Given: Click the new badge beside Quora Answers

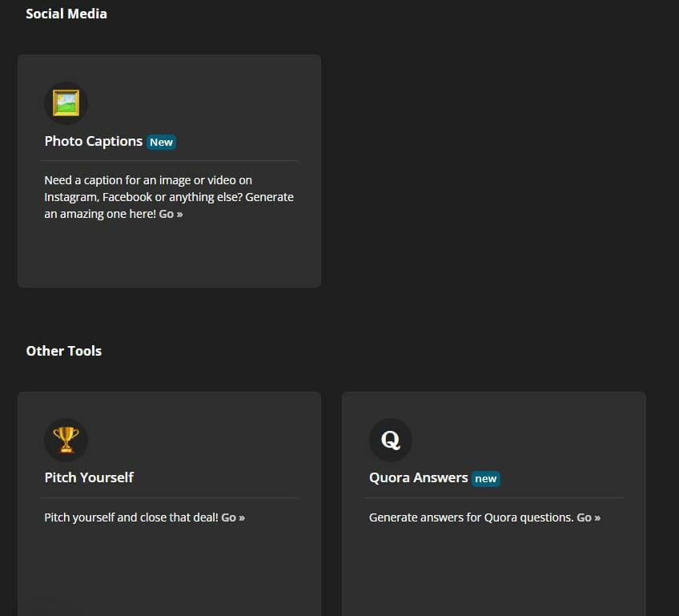Looking at the screenshot, I should [x=486, y=479].
